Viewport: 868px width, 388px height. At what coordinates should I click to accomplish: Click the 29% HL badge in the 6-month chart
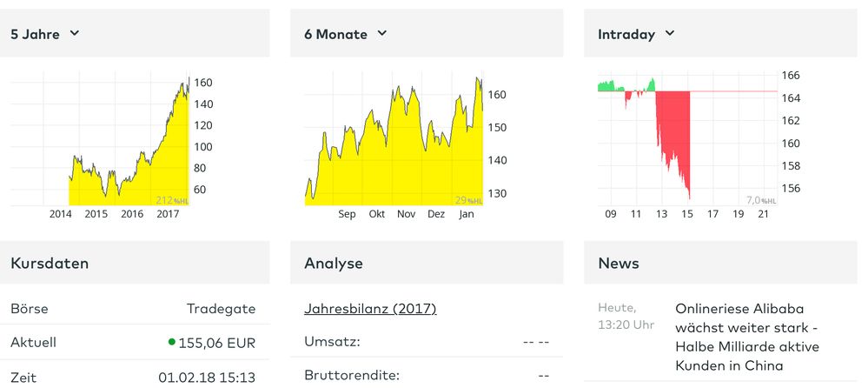(x=469, y=201)
